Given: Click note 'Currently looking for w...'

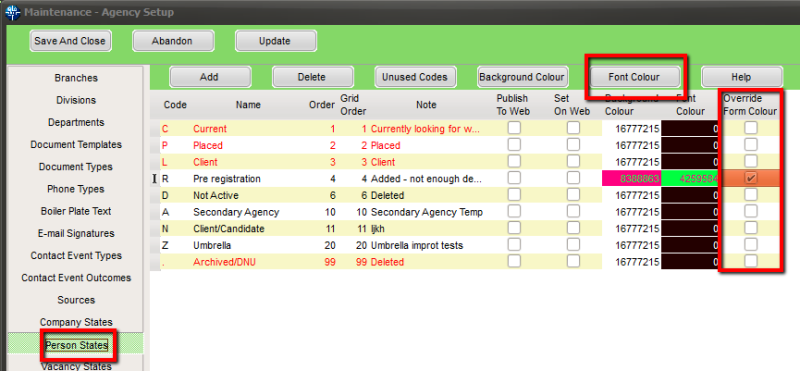Looking at the screenshot, I should (425, 129).
